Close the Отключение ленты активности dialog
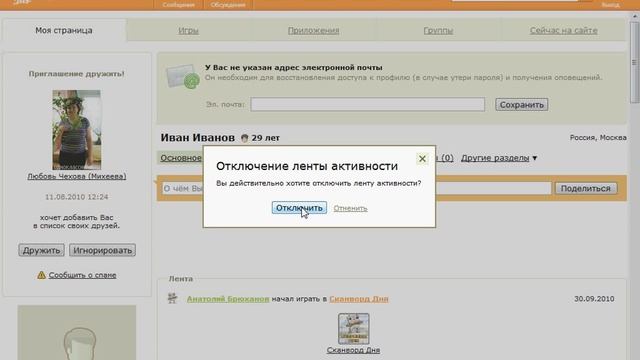Screen dimensions: 640x360 (x=422, y=159)
